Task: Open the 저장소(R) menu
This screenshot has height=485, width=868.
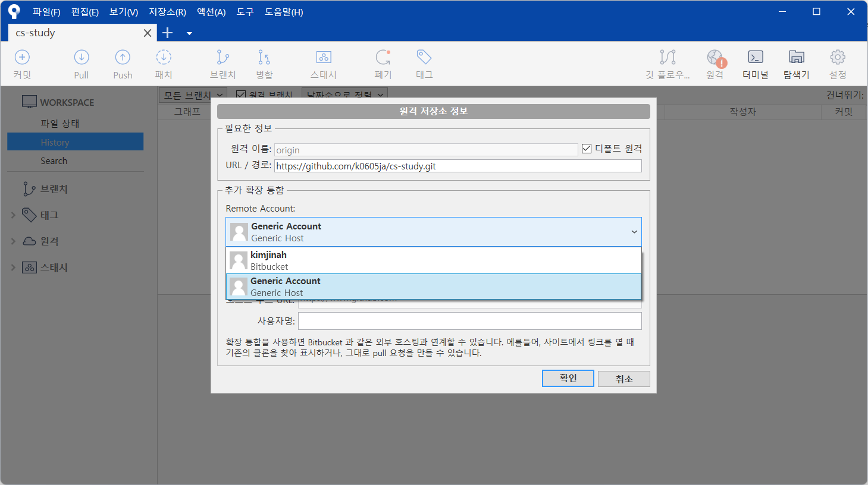Action: 167,12
